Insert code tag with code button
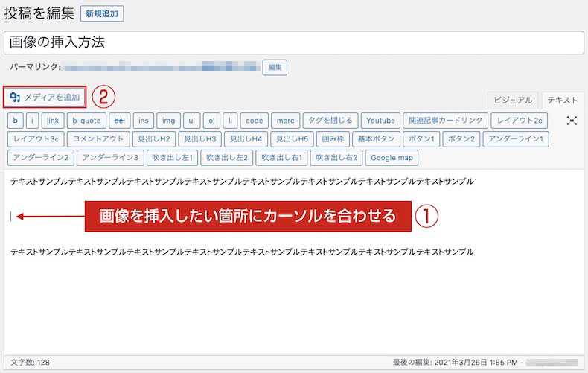This screenshot has height=373, width=588. pos(255,121)
